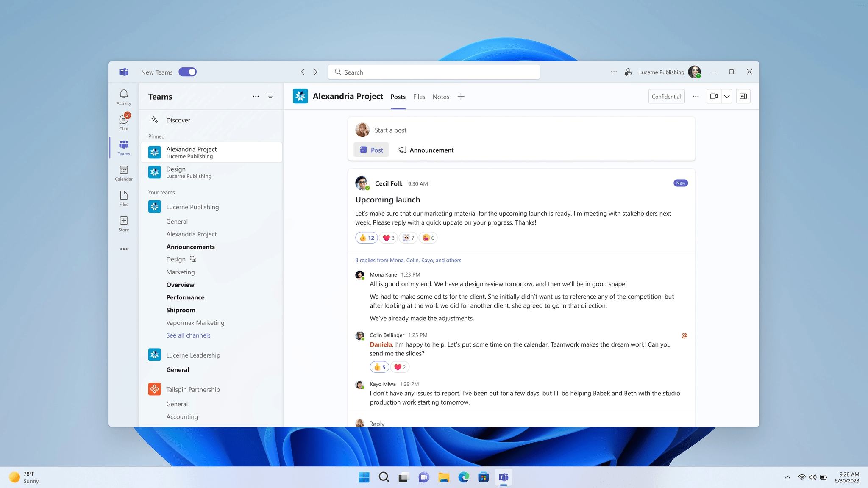Open See all channels link

188,335
